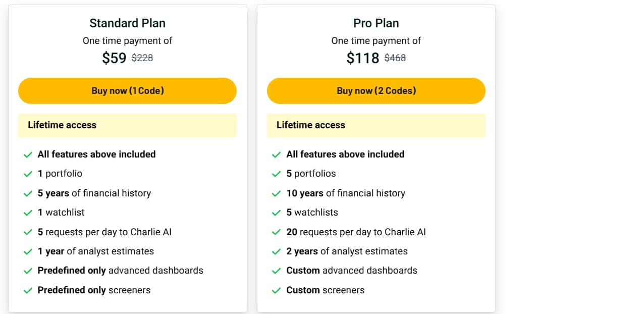Select the checkmark beside 1 watchlist feature
The image size is (644, 314).
pos(29,213)
